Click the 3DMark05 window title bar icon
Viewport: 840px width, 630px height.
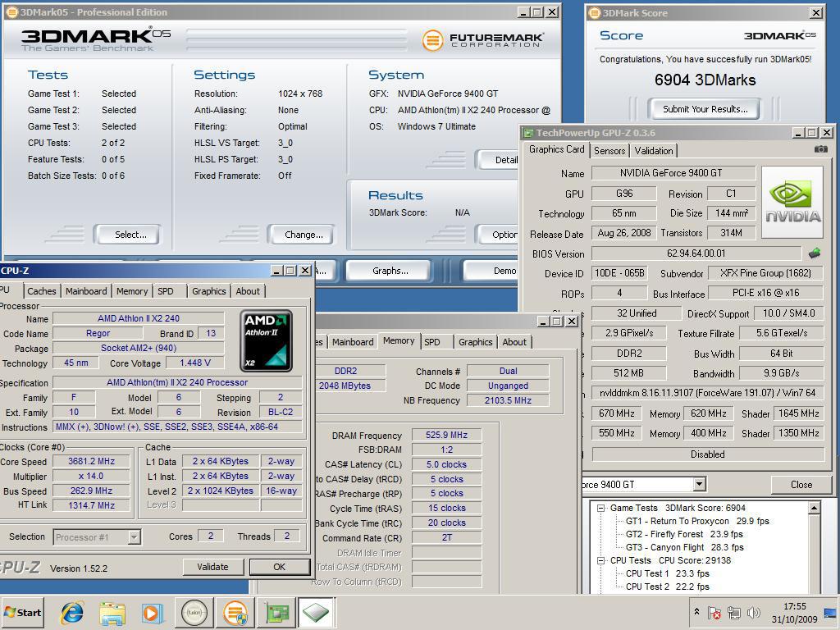point(11,12)
